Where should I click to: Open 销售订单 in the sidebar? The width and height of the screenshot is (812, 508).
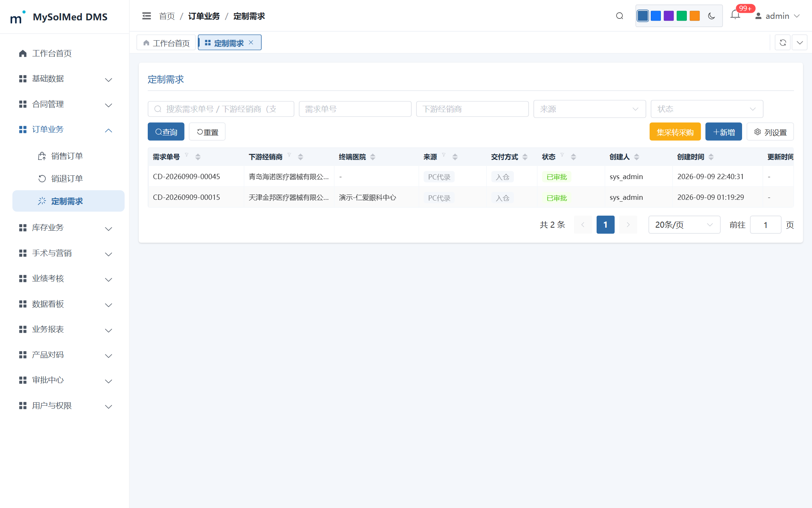coord(68,156)
